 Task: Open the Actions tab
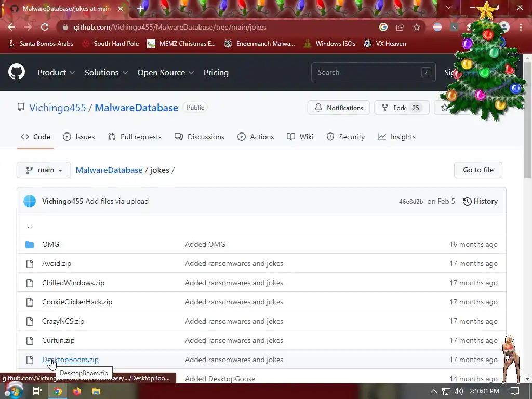pyautogui.click(x=256, y=137)
